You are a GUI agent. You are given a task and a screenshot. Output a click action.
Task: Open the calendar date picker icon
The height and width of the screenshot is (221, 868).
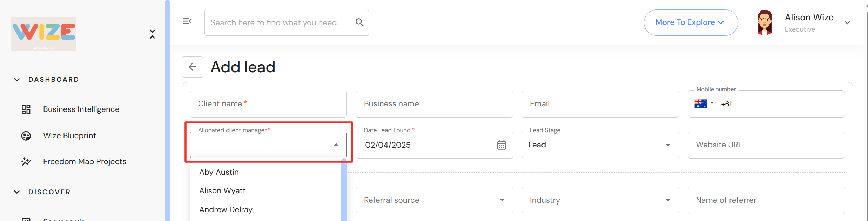pos(501,145)
